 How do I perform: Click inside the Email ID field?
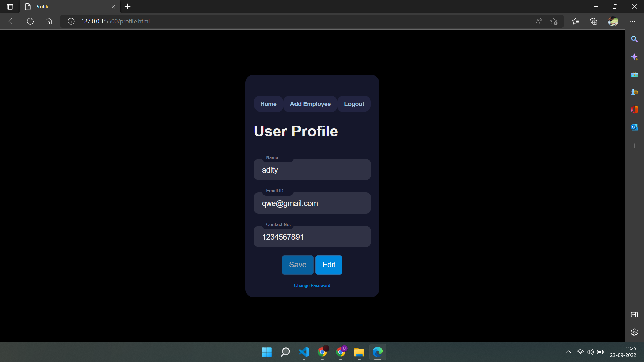point(312,203)
